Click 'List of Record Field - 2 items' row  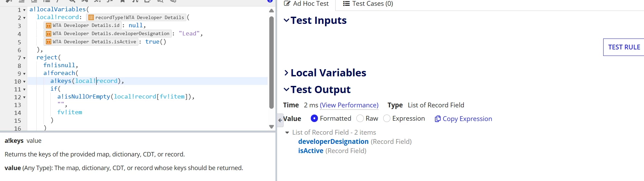[x=334, y=133]
